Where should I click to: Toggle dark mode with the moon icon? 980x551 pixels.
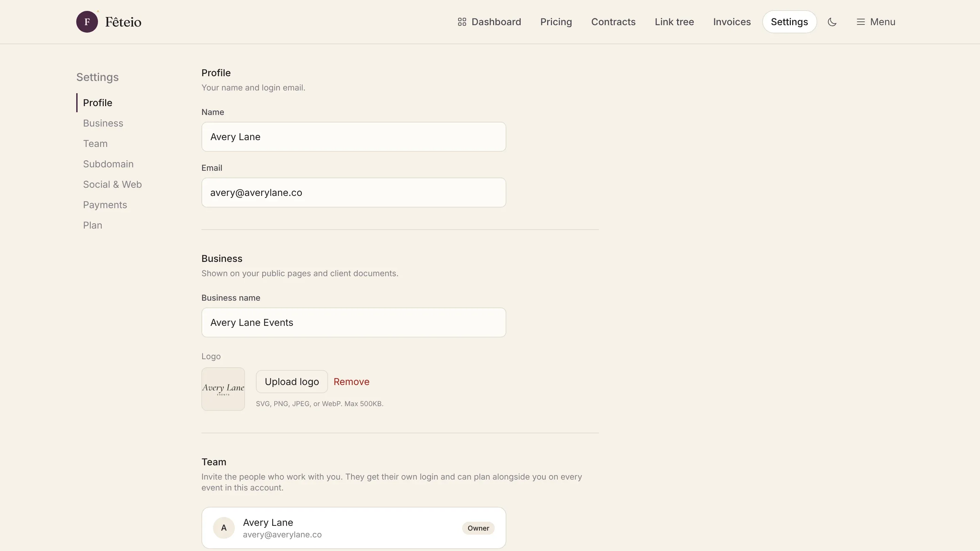pyautogui.click(x=832, y=22)
